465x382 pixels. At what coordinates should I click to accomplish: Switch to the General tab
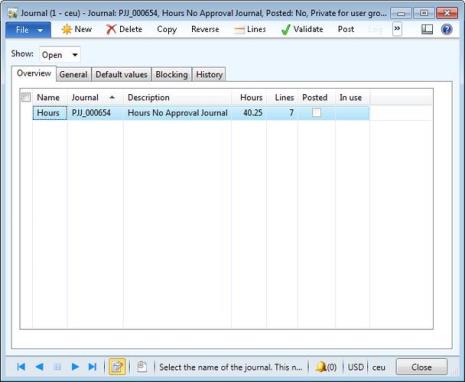(x=73, y=74)
